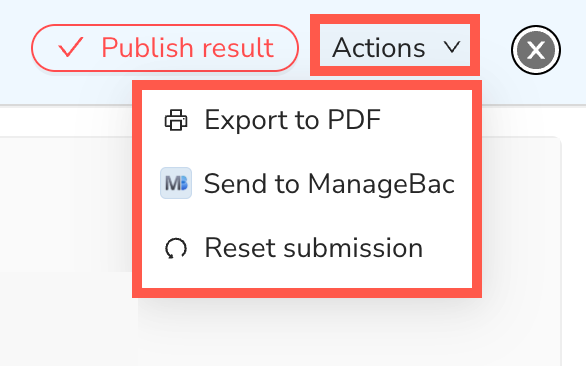Collapse the Actions menu via its label
The height and width of the screenshot is (366, 586).
[395, 45]
